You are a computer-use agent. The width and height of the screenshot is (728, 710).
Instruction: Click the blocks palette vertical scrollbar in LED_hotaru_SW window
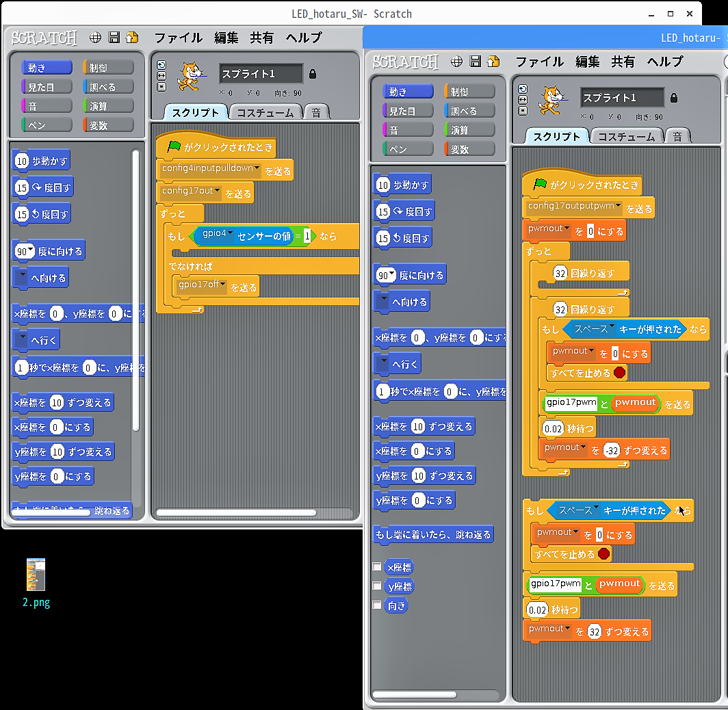135,291
